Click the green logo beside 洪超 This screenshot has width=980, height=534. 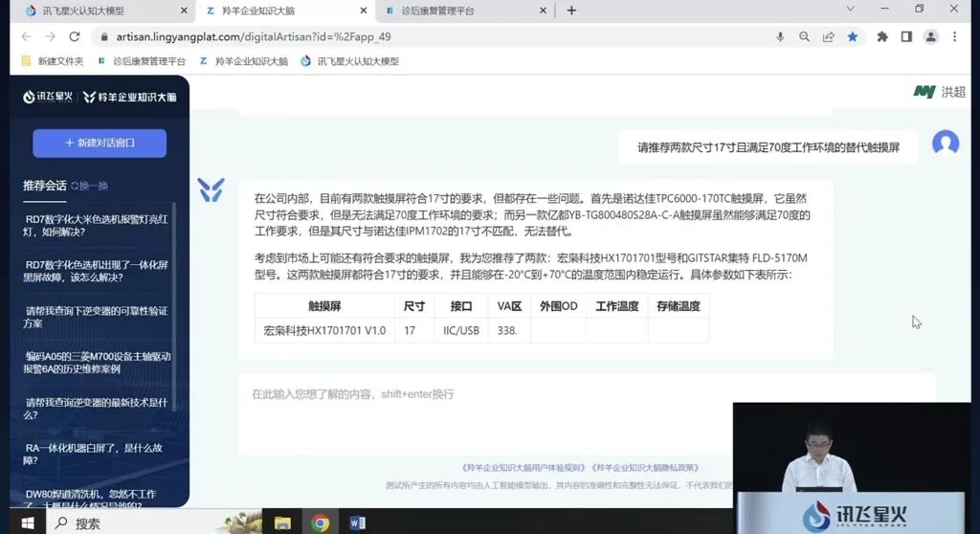coord(924,92)
